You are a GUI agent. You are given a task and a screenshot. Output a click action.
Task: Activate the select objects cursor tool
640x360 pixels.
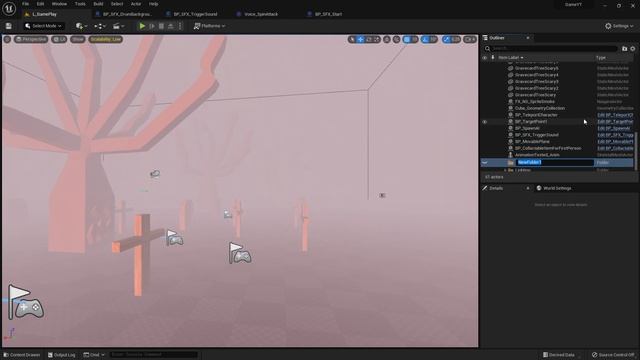click(352, 39)
